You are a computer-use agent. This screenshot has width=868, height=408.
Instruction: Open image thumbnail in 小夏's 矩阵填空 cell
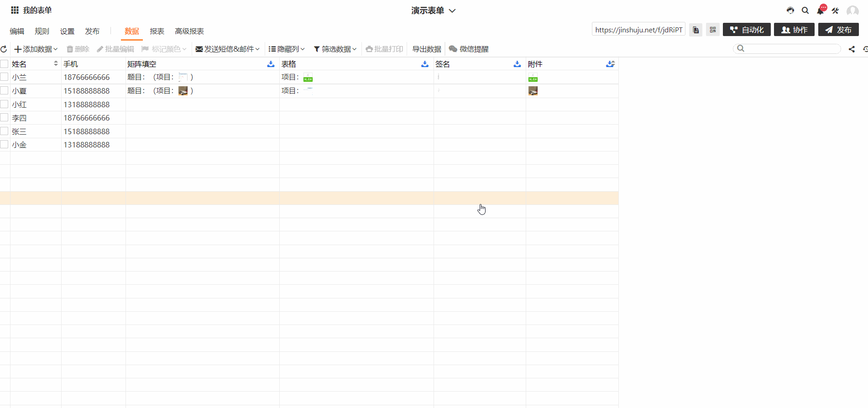coord(183,91)
